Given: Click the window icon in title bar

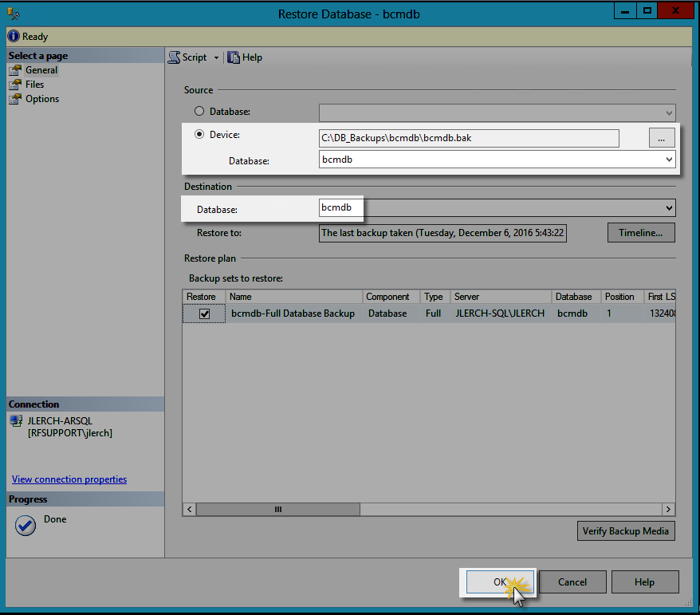Looking at the screenshot, I should [x=13, y=14].
